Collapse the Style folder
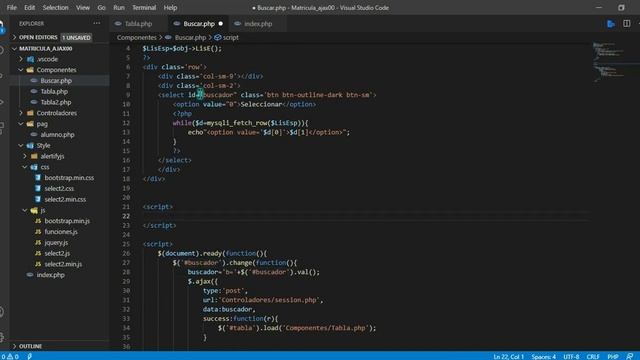This screenshot has height=360, width=640. (43, 145)
